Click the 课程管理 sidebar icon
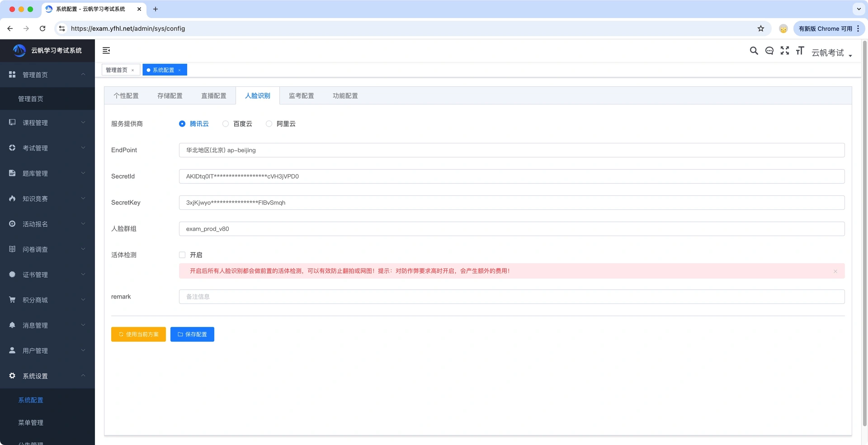 coord(12,123)
